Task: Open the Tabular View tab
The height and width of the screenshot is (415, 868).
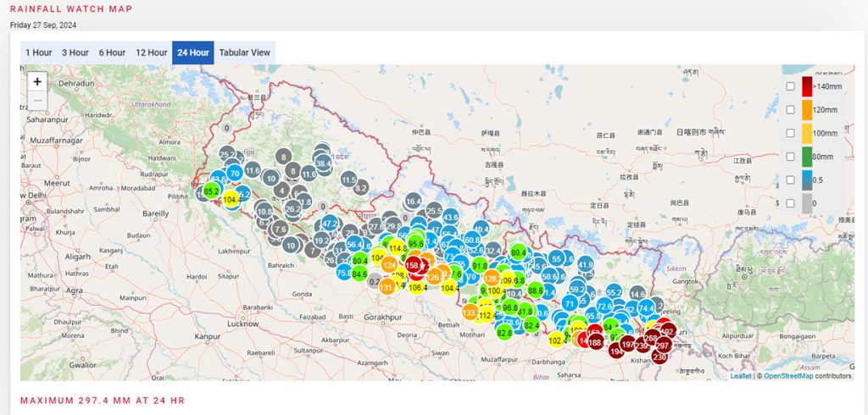Action: pyautogui.click(x=244, y=53)
